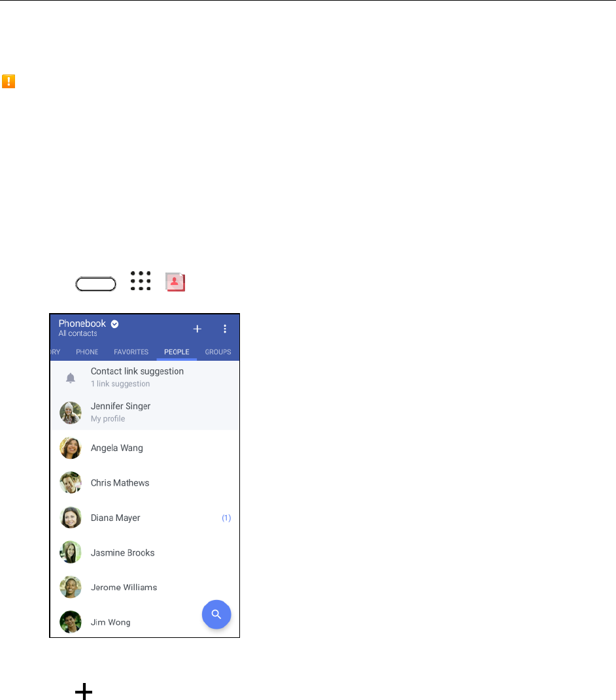Screen dimensions: 616x700
Task: Switch to the GROUPS tab
Action: [x=218, y=352]
